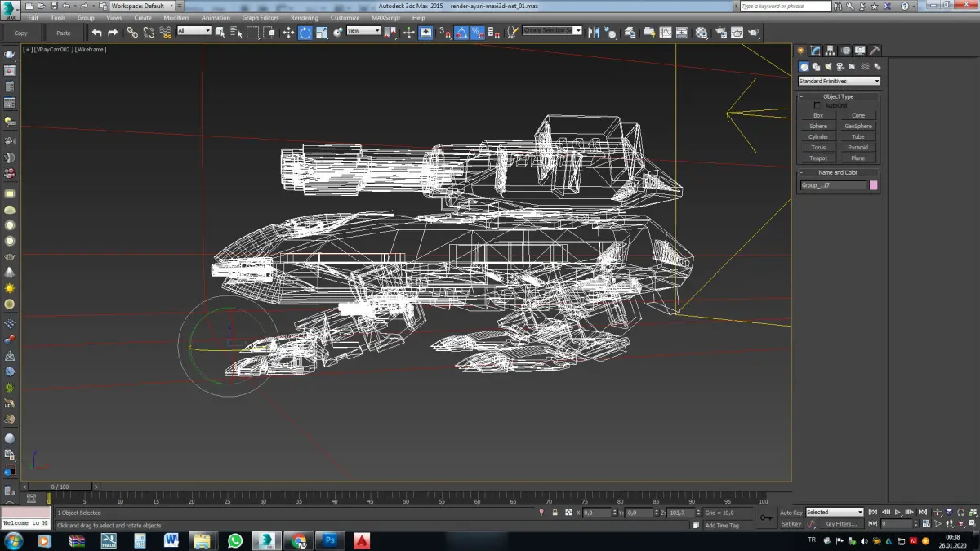Image resolution: width=980 pixels, height=551 pixels.
Task: Click the Undo arrow in main toolbar
Action: [x=96, y=33]
